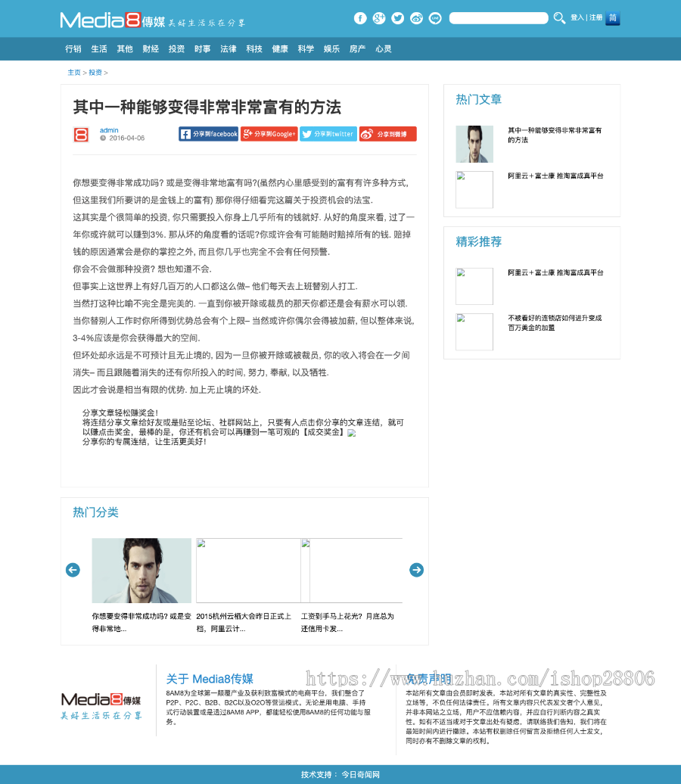
Task: Click the Weibo icon in the header
Action: [x=416, y=18]
